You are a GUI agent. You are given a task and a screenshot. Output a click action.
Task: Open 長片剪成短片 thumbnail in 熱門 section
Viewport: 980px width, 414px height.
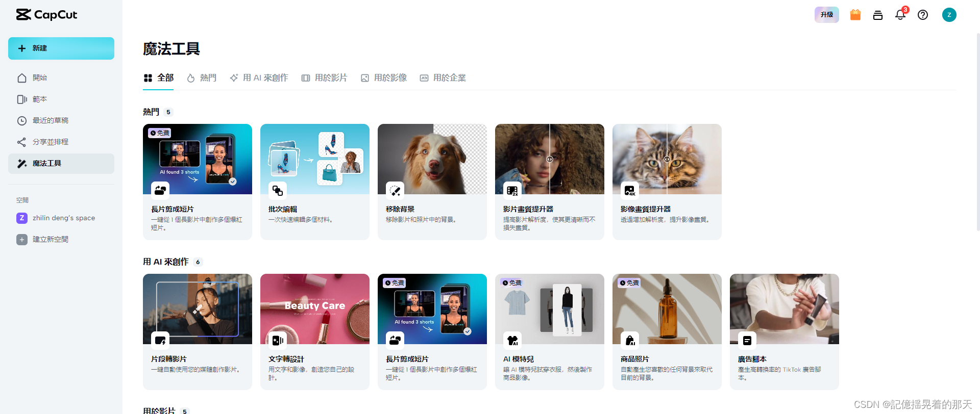point(198,159)
